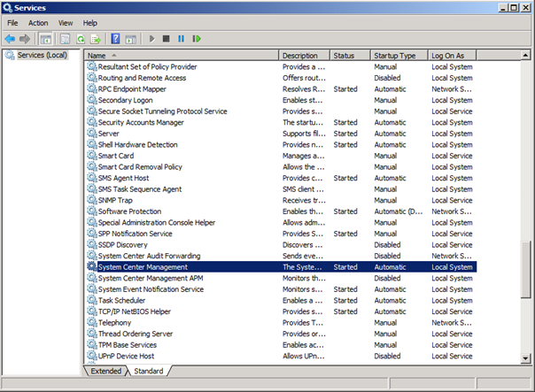The width and height of the screenshot is (535, 392).
Task: Toggle the Show/Hide Action Pane icon
Action: [x=131, y=39]
